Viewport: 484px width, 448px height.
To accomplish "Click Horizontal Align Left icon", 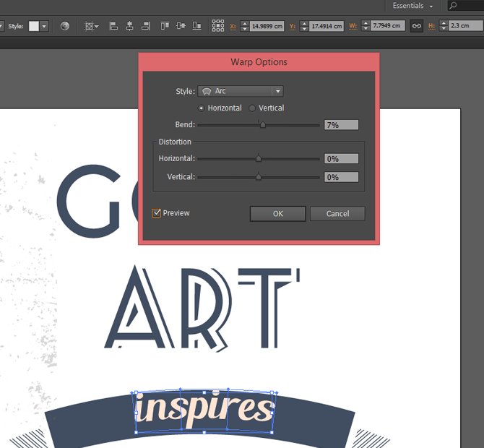I will point(113,26).
